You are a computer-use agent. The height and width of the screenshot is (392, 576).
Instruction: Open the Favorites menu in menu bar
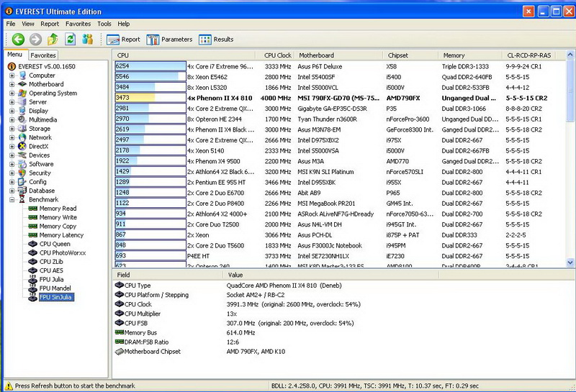78,24
